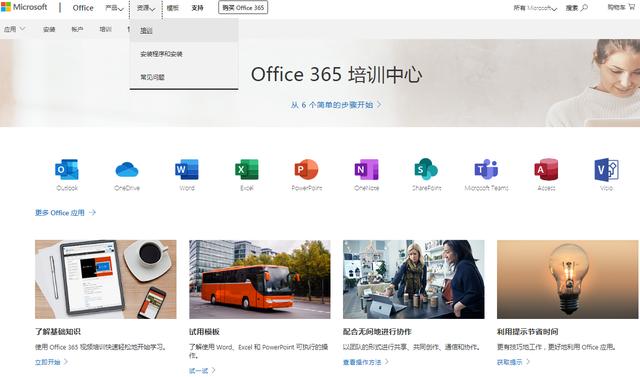Click the 了解基础知识 card title
Viewport: 640px width, 377px height.
coord(58,332)
